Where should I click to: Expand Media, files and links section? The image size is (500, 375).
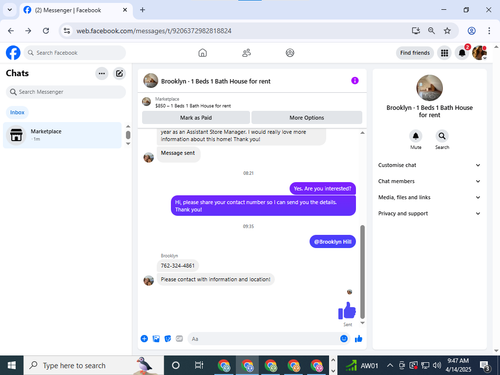click(429, 197)
